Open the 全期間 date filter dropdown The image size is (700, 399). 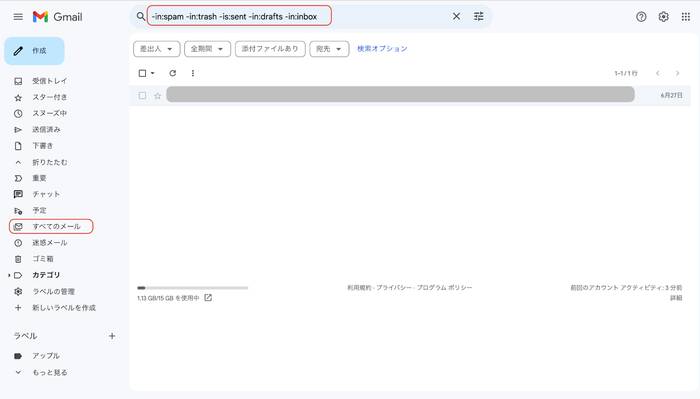point(208,49)
